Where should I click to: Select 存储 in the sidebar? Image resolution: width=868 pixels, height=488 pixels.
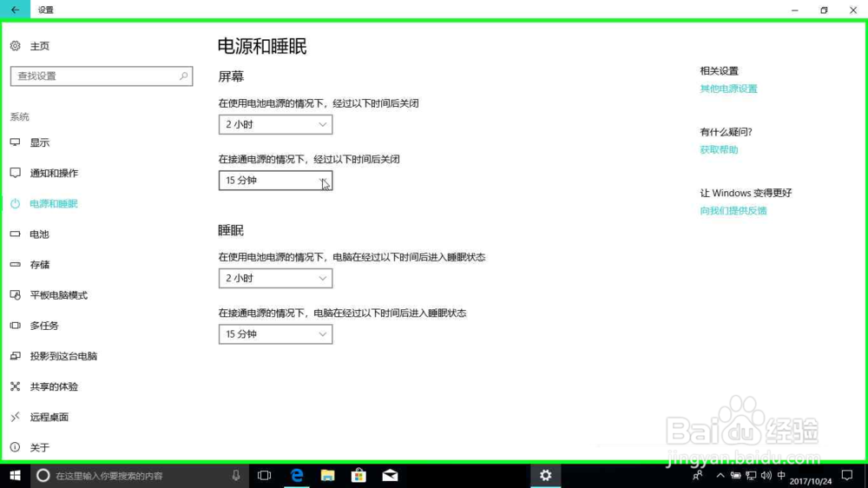40,264
